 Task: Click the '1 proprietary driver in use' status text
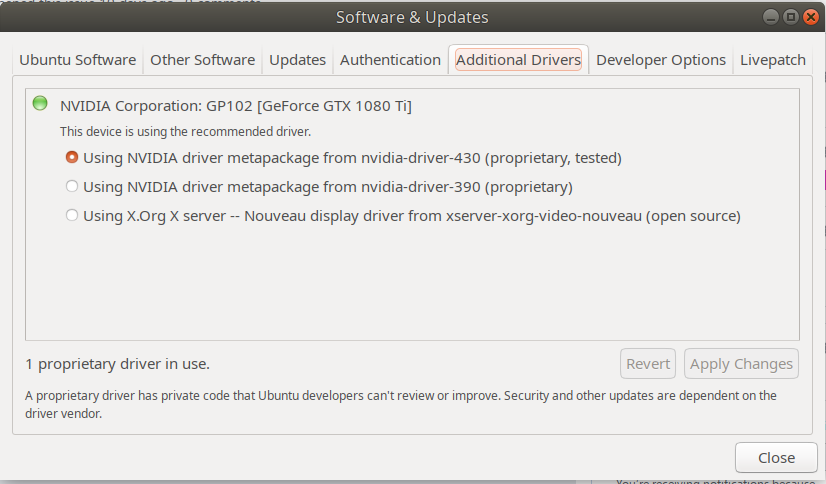click(x=118, y=364)
